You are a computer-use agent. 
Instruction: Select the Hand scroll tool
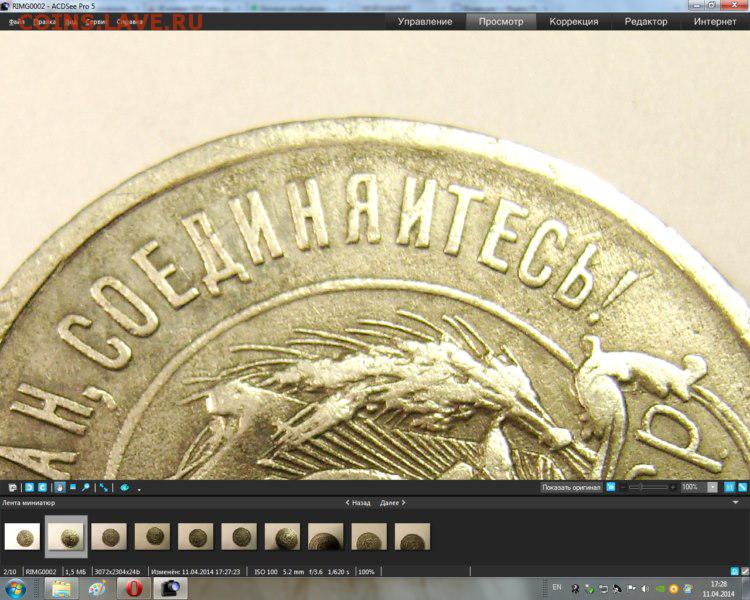click(60, 488)
